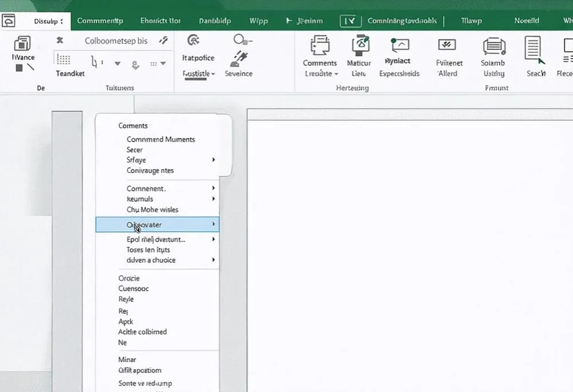This screenshot has height=392, width=573.
Task: Click the Teandket grid icon
Action: pyautogui.click(x=64, y=60)
